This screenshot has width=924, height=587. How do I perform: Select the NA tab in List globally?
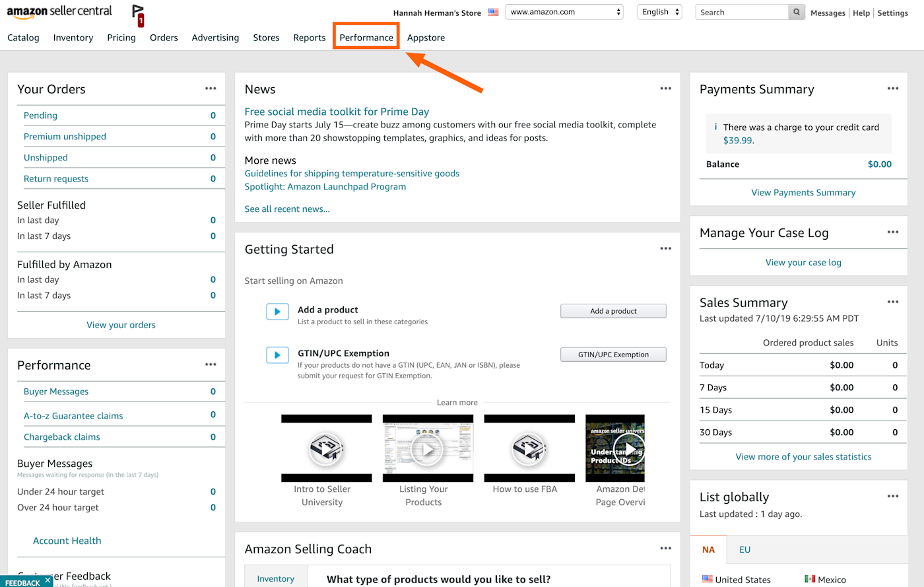[708, 549]
